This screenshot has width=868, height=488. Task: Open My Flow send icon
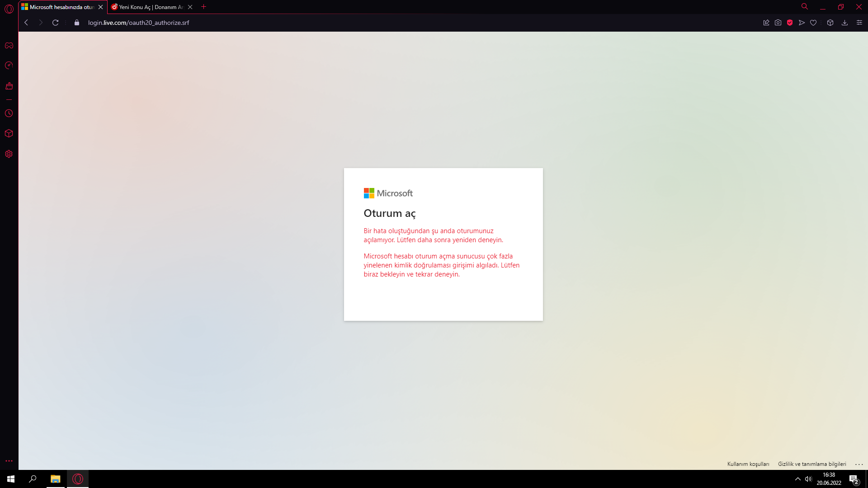tap(802, 23)
